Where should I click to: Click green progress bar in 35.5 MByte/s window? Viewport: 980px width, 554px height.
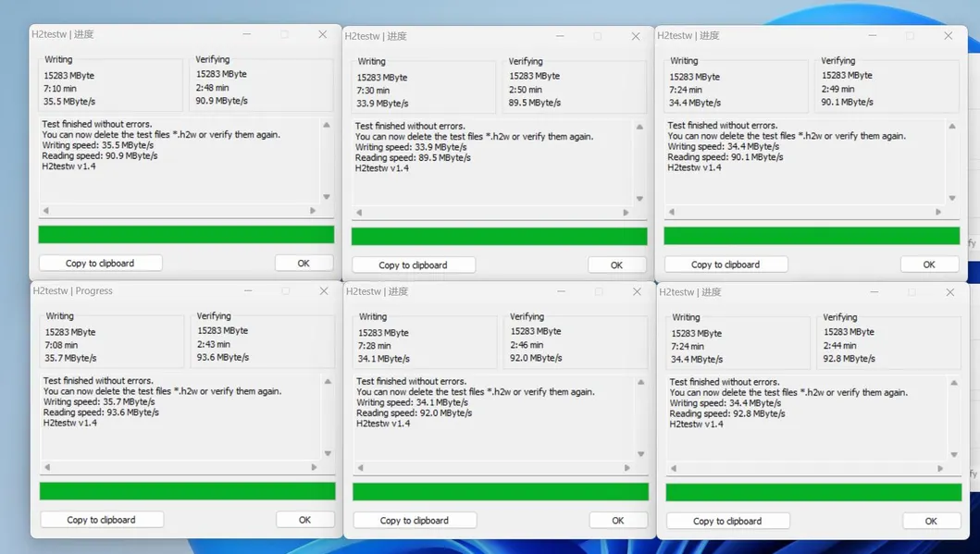186,235
